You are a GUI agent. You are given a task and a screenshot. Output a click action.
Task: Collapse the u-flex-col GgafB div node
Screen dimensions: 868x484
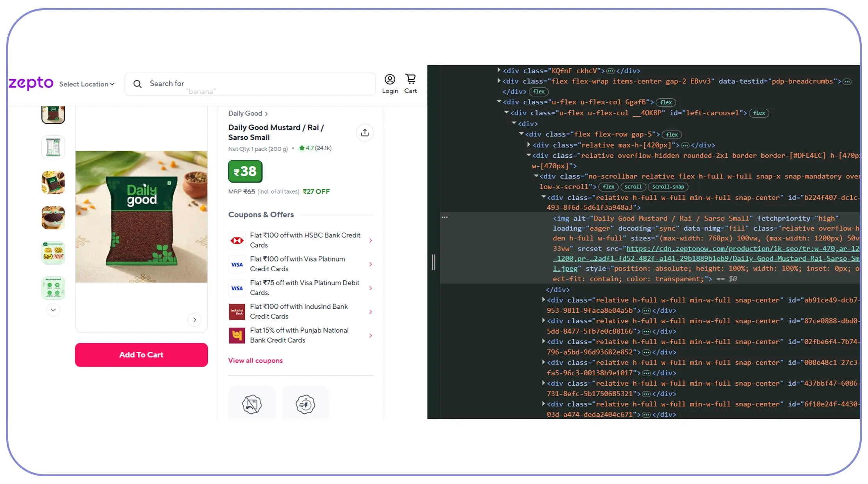499,101
